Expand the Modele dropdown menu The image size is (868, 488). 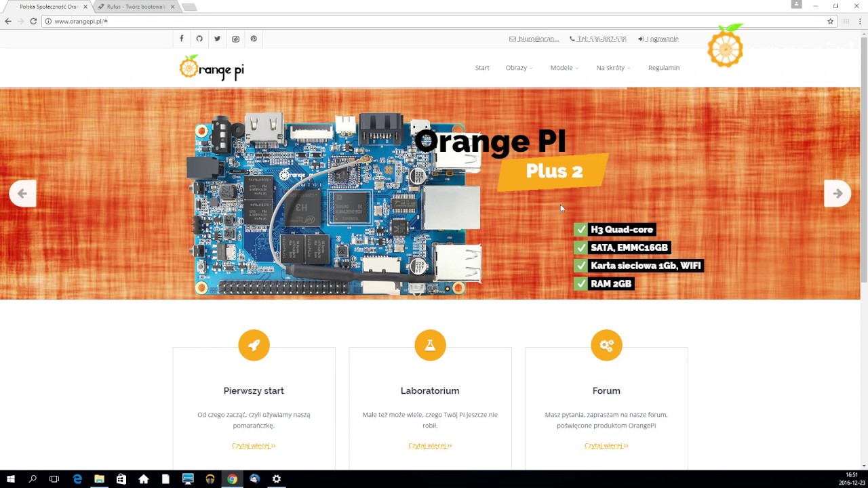pyautogui.click(x=564, y=68)
